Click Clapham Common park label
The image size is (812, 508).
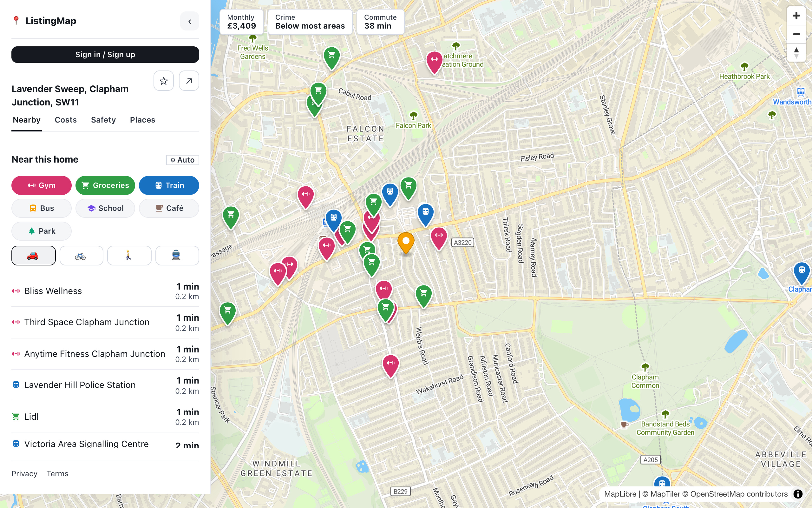[645, 381]
